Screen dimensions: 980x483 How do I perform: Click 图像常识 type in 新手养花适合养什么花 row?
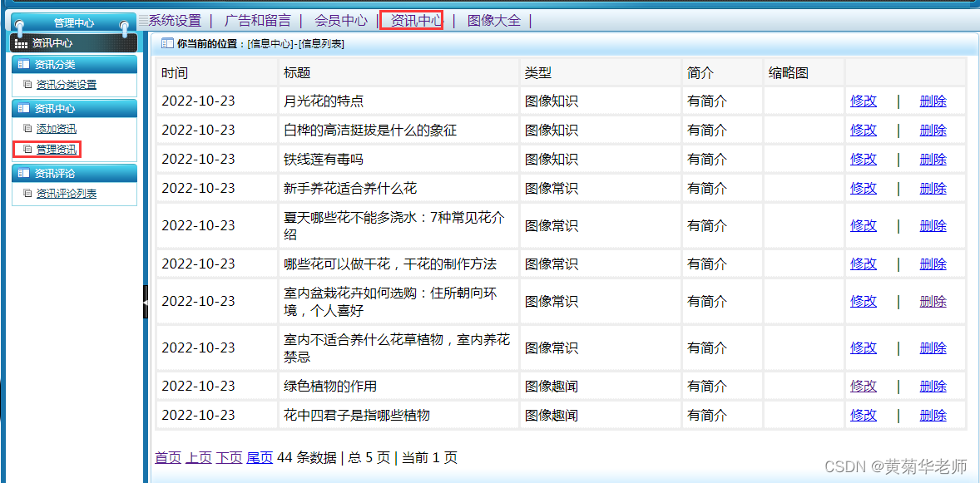(x=552, y=188)
